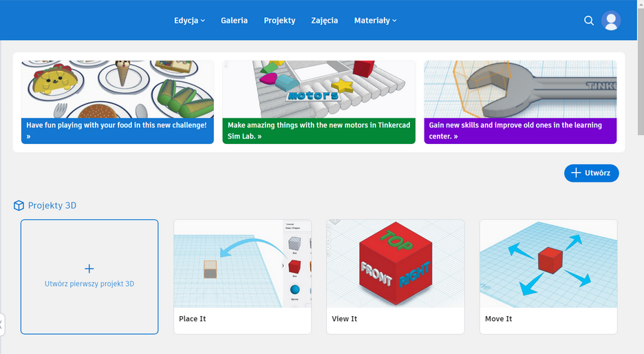Open the learning center banner link

pyautogui.click(x=520, y=131)
